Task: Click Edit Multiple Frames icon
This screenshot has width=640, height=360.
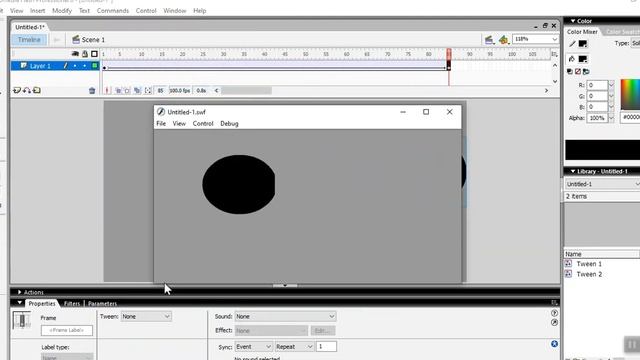Action: point(137,91)
